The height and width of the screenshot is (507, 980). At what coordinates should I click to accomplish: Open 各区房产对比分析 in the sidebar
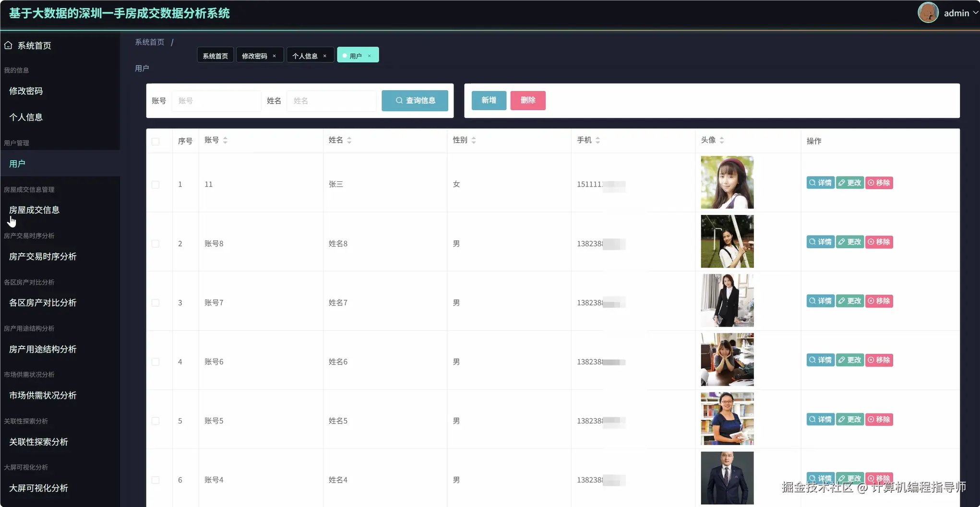[43, 303]
